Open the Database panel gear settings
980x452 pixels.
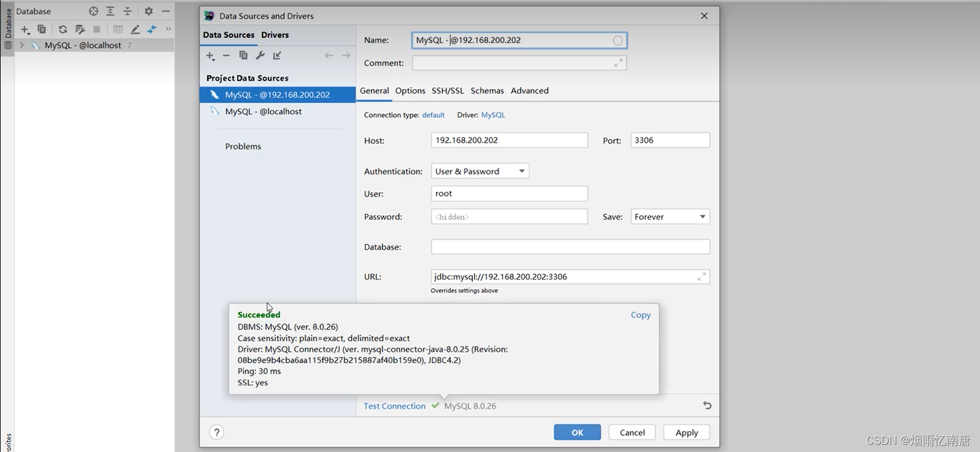(x=148, y=11)
